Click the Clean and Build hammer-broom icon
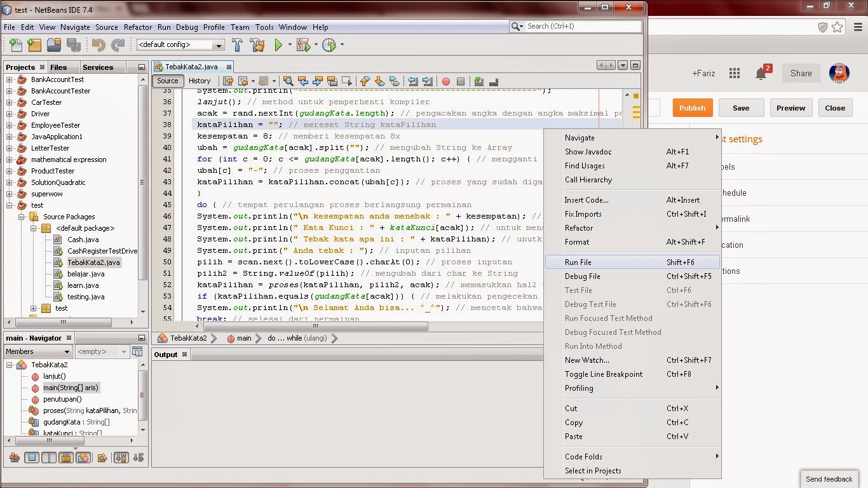868x488 pixels. point(257,45)
